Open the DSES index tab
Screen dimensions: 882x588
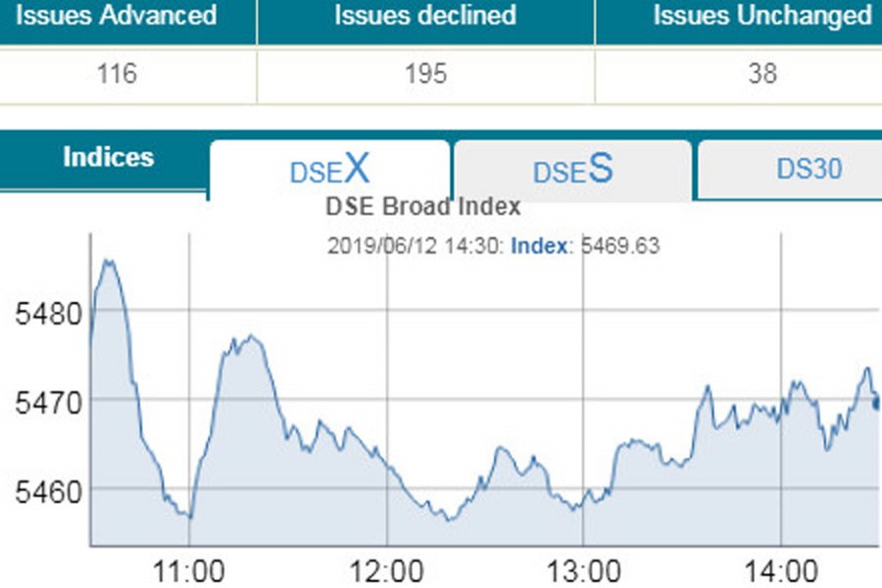click(572, 170)
